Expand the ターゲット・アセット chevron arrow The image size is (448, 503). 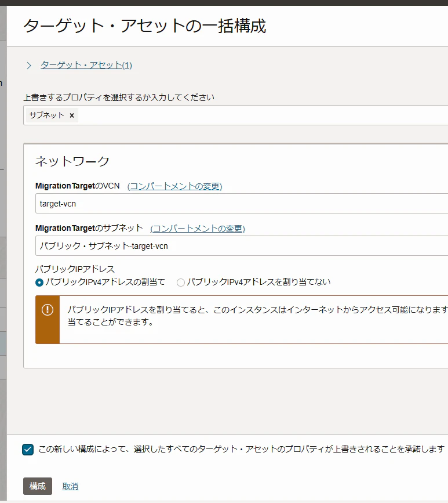(29, 66)
